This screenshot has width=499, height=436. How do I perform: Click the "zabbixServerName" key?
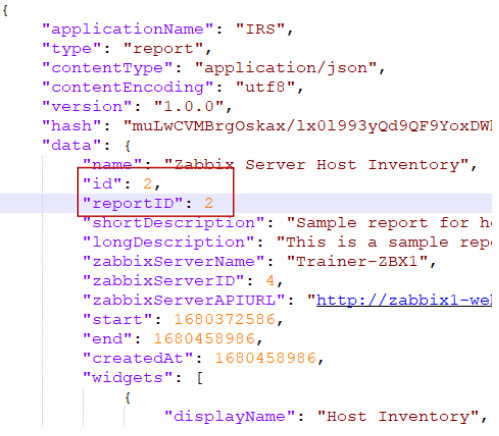(x=173, y=262)
